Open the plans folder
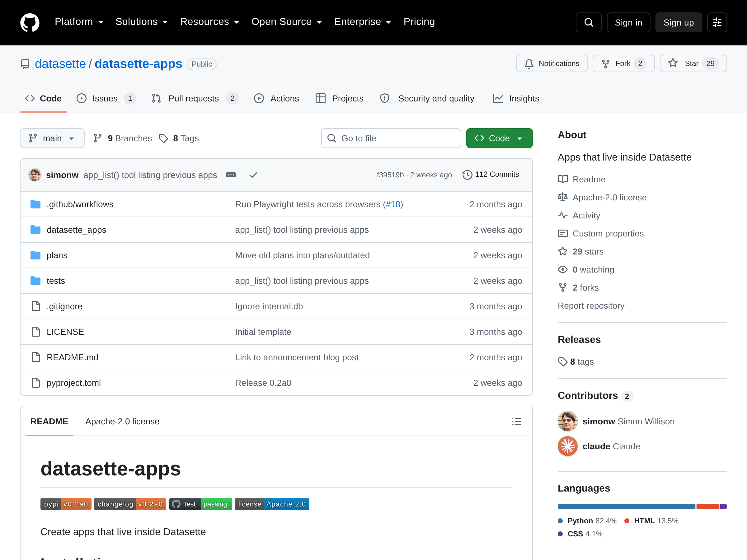This screenshot has width=747, height=560. point(57,255)
